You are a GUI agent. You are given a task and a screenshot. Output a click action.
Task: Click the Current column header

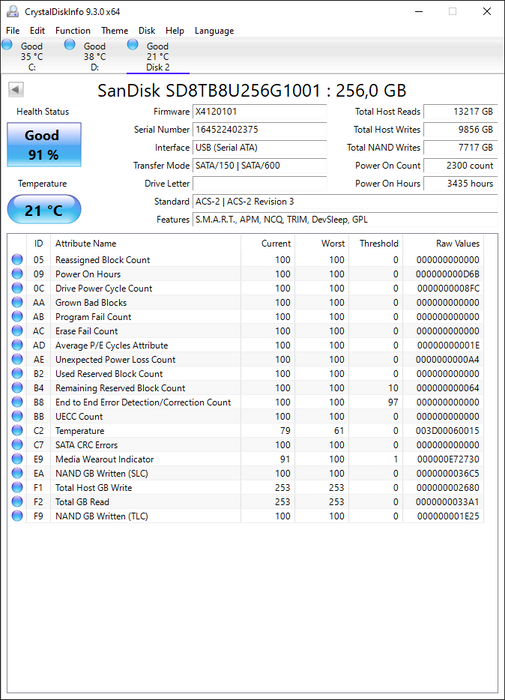pos(267,243)
